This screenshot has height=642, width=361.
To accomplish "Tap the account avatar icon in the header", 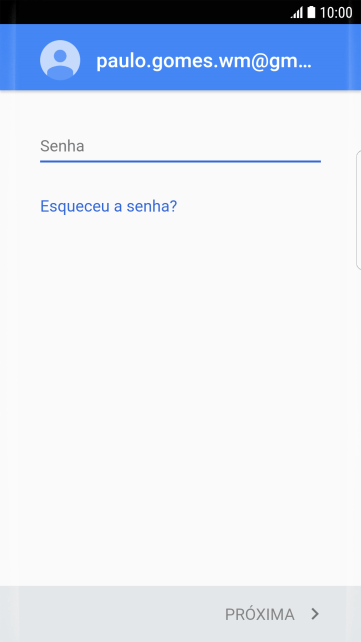I will coord(60,60).
